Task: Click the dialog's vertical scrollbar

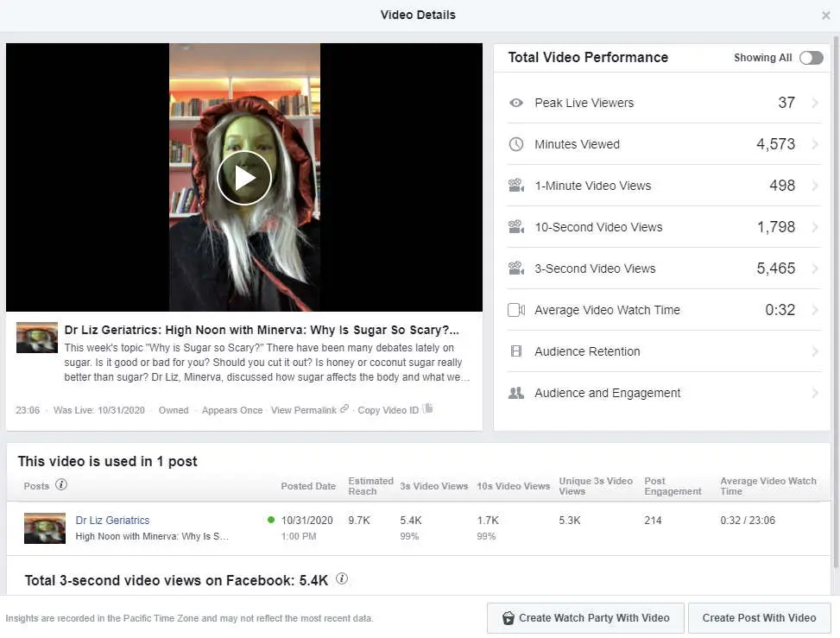Action: click(x=835, y=302)
